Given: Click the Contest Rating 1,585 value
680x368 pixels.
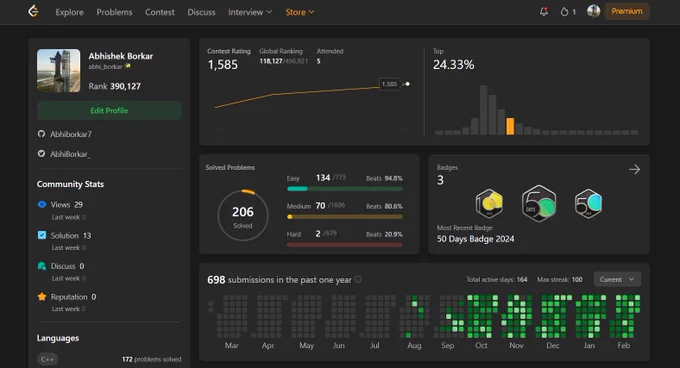Looking at the screenshot, I should coord(222,65).
